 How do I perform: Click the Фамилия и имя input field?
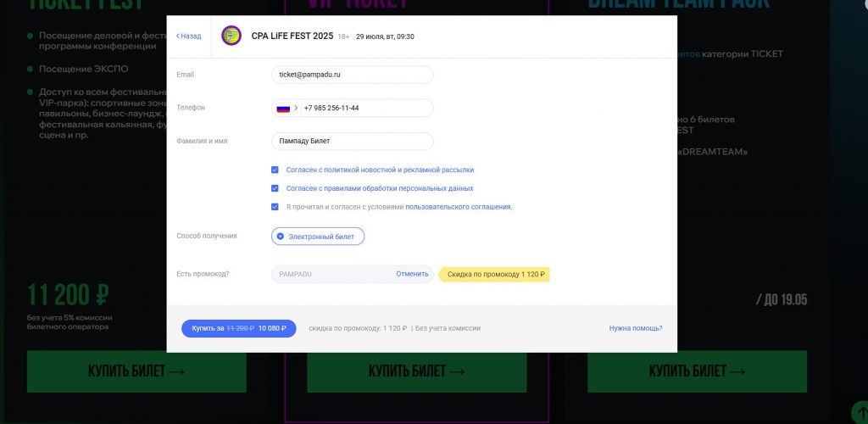[352, 141]
